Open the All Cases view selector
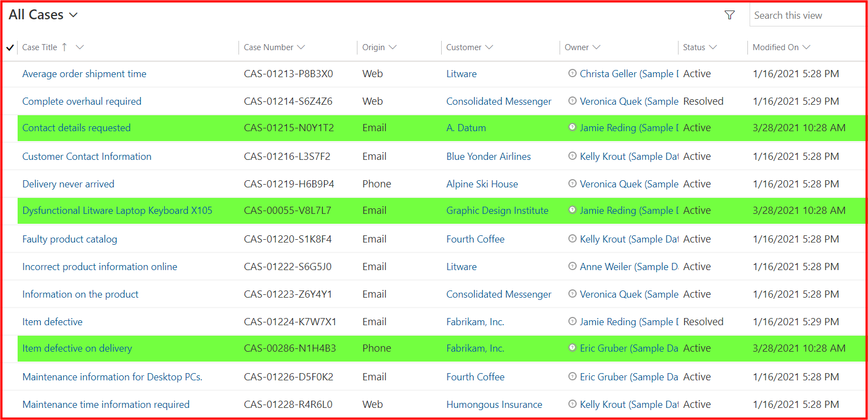The height and width of the screenshot is (420, 868). [43, 15]
